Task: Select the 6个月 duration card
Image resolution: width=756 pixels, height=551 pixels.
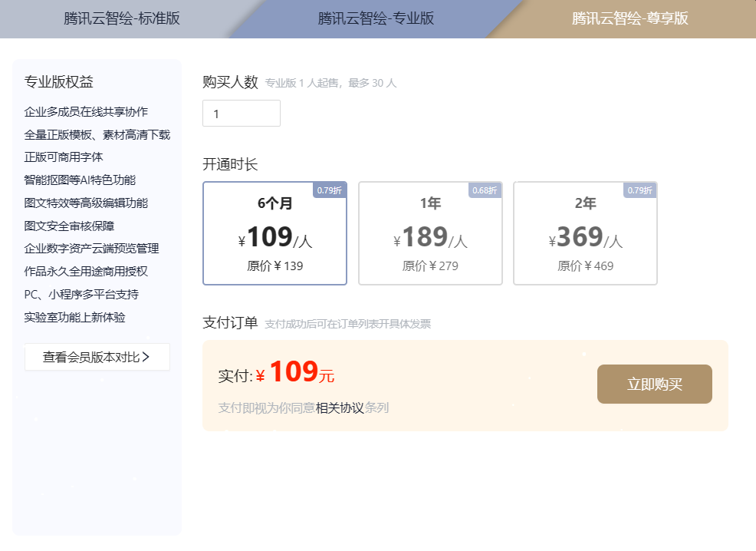Action: click(x=274, y=233)
